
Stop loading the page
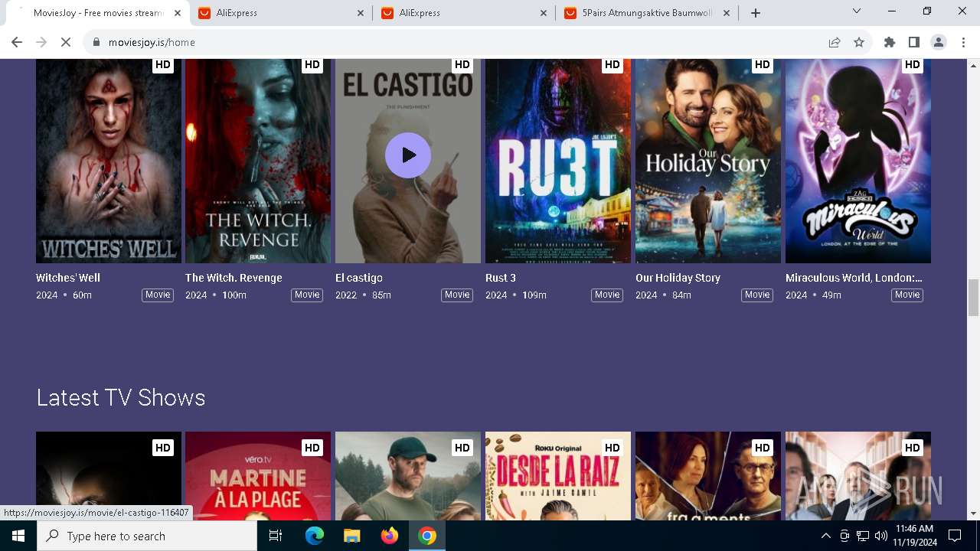pos(66,42)
